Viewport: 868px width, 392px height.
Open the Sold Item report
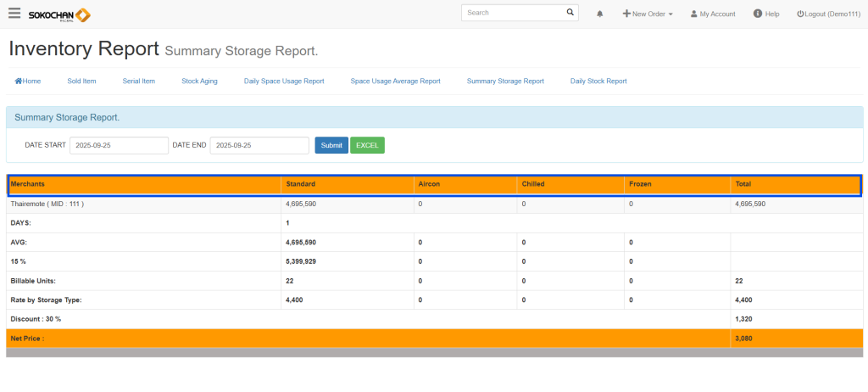81,81
